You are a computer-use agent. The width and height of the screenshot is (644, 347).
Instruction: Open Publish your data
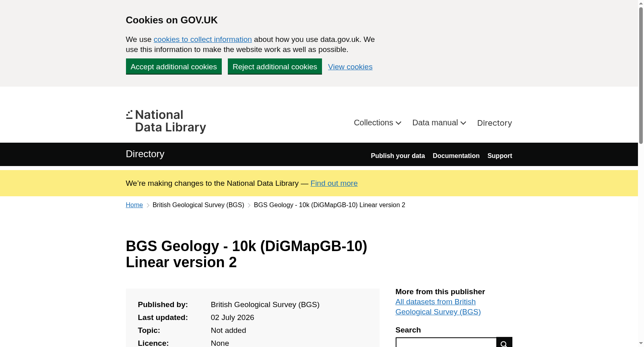pos(398,156)
